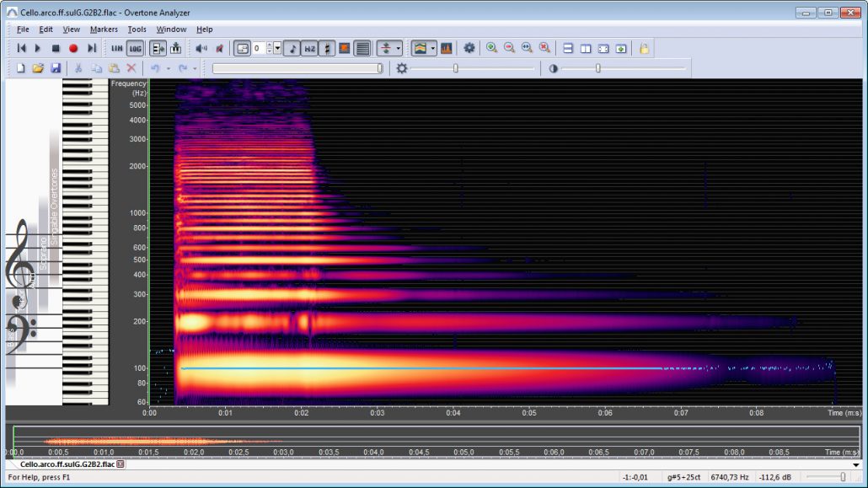Open the spectrogram settings gear icon
The image size is (868, 488).
pyautogui.click(x=469, y=48)
